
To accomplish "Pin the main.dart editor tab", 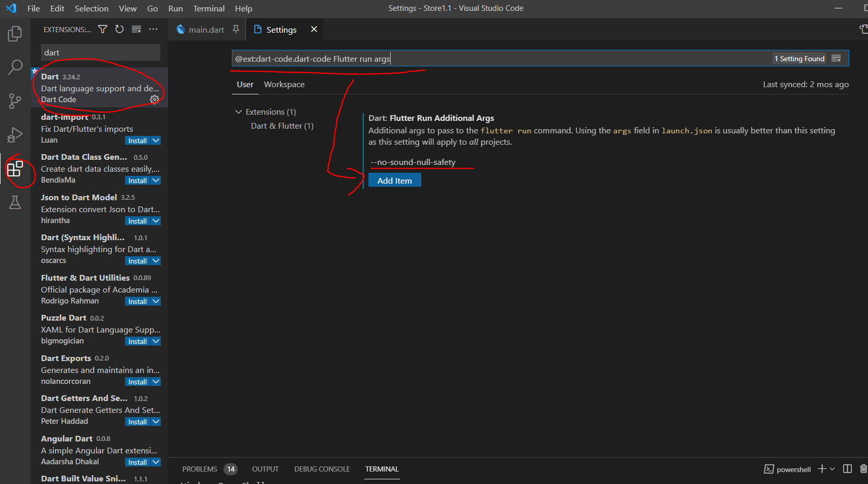I will tap(236, 30).
